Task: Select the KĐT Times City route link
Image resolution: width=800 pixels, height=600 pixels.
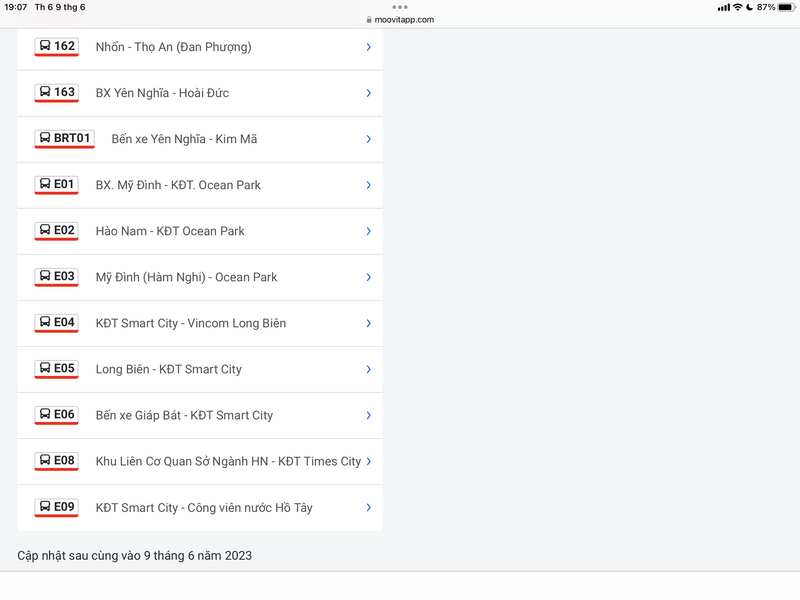Action: [x=228, y=461]
